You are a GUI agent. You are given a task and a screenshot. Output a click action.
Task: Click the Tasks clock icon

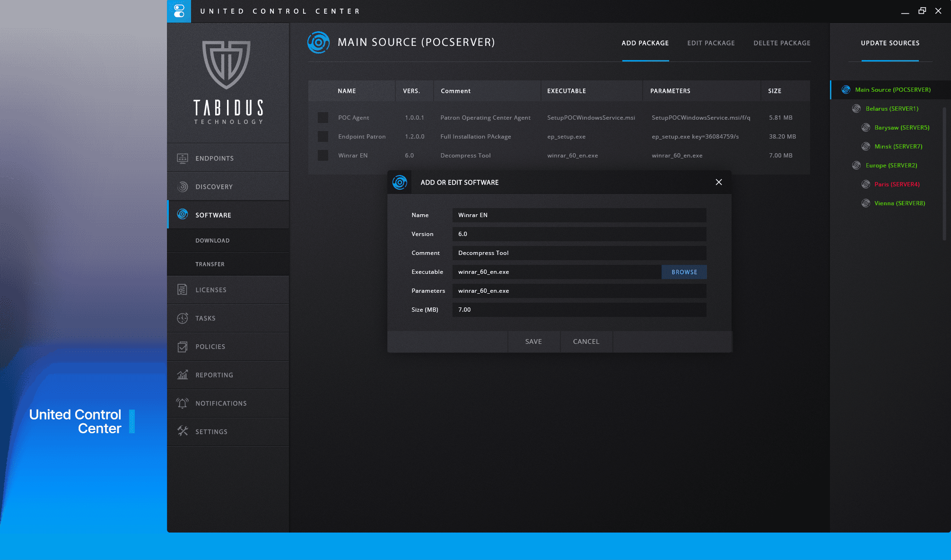tap(183, 318)
